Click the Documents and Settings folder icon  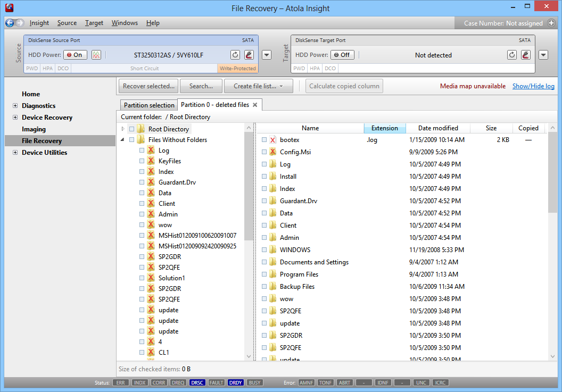(x=273, y=262)
